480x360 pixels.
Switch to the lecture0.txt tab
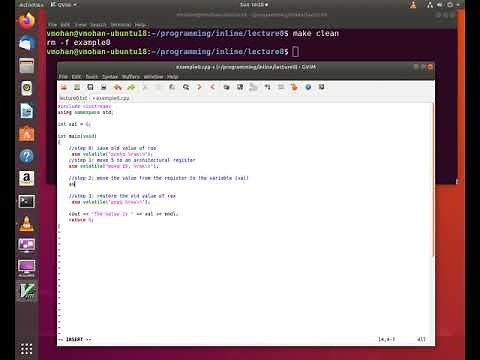[x=73, y=98]
